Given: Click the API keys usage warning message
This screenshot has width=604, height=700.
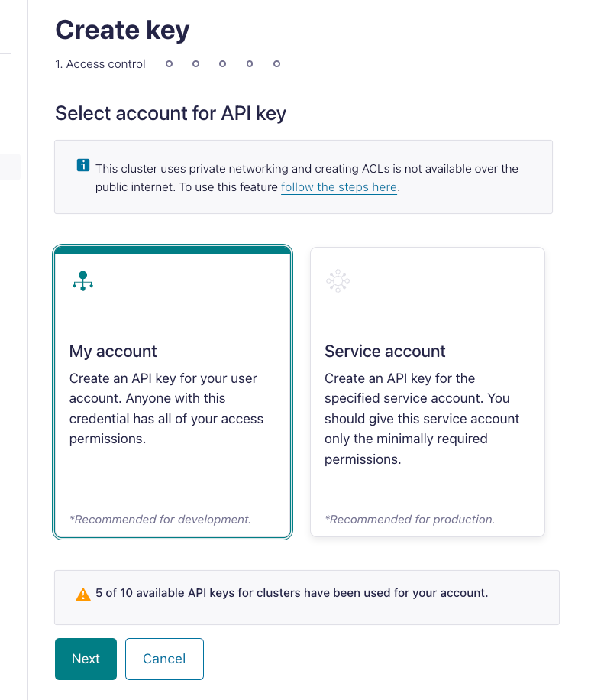Looking at the screenshot, I should [x=292, y=593].
